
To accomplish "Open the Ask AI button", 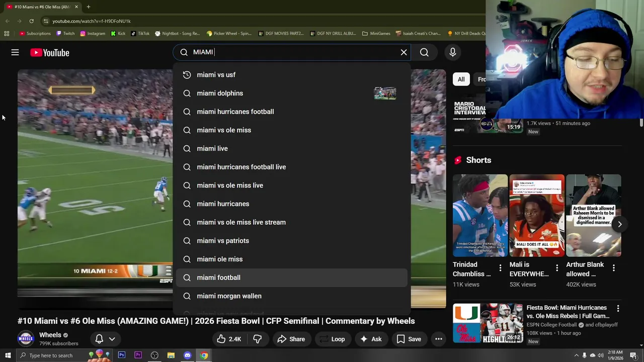I will tap(370, 339).
